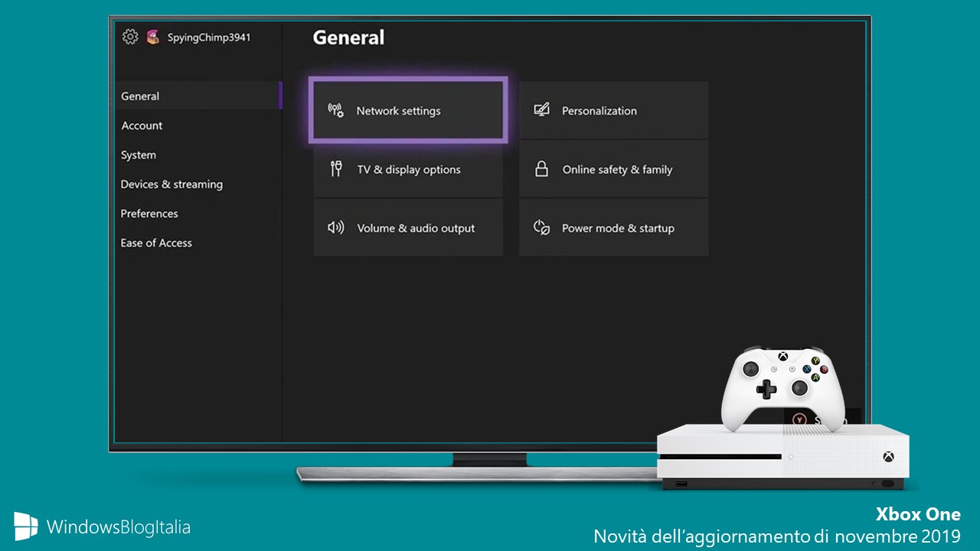The width and height of the screenshot is (980, 551).
Task: Open the TV & display options tile
Action: (x=408, y=169)
